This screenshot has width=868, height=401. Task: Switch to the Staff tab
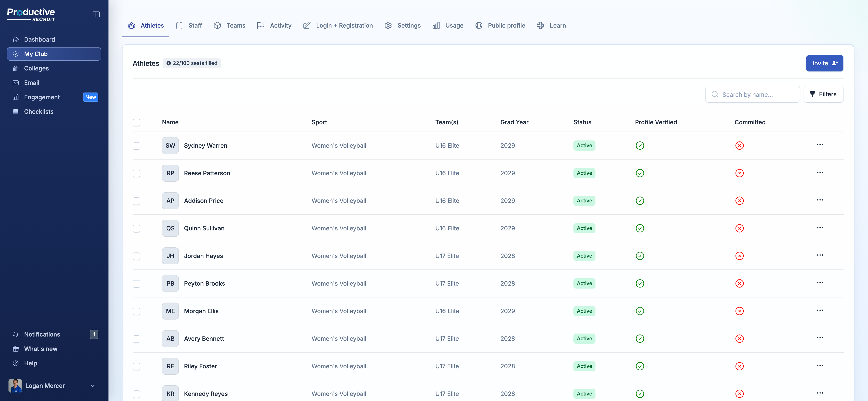click(189, 26)
